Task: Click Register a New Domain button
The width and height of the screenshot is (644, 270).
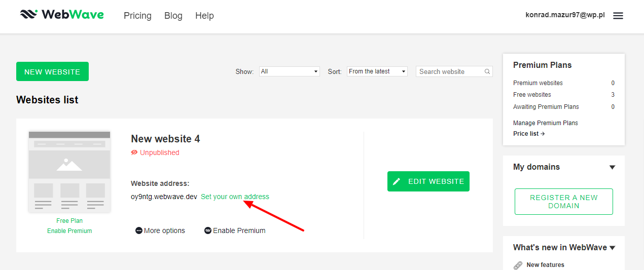Action: 563,202
